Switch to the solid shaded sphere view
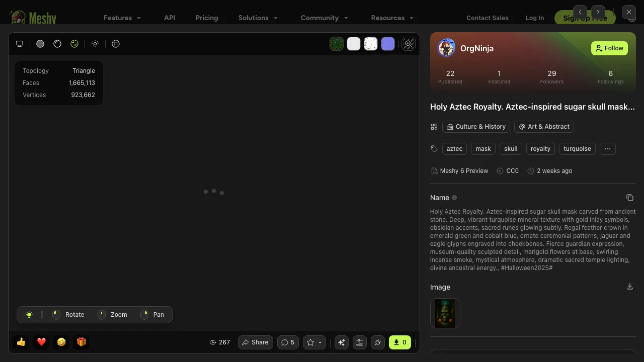 (40, 44)
